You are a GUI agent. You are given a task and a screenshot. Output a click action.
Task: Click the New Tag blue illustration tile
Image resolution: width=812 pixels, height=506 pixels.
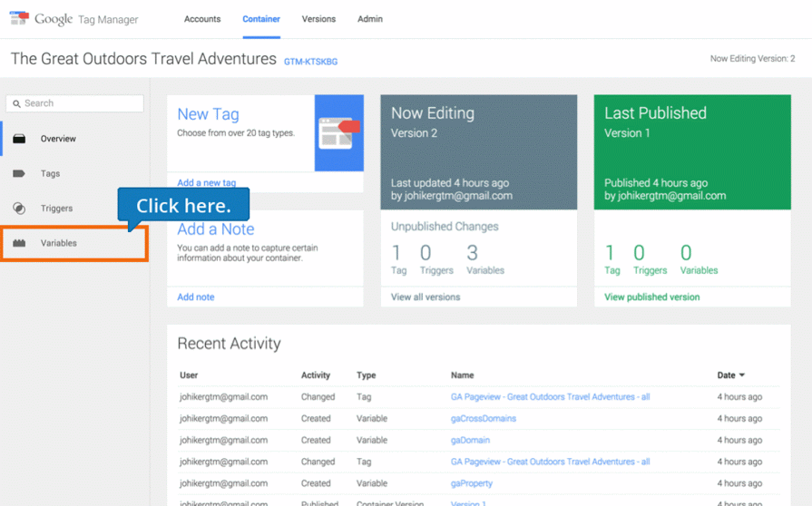coord(339,133)
